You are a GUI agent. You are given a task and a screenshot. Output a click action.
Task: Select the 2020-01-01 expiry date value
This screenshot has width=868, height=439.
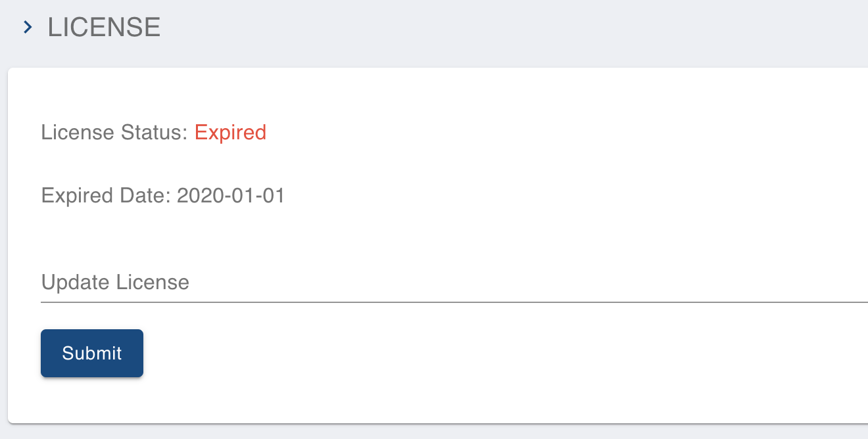pos(231,196)
